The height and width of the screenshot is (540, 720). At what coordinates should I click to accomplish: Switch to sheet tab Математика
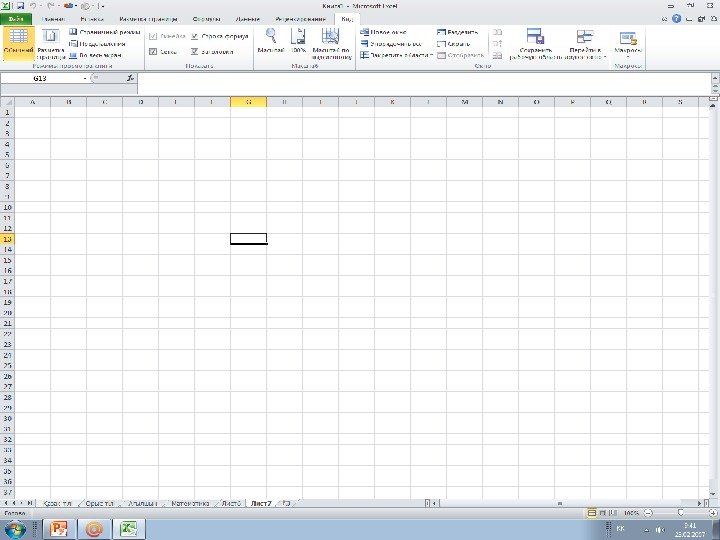[x=190, y=503]
